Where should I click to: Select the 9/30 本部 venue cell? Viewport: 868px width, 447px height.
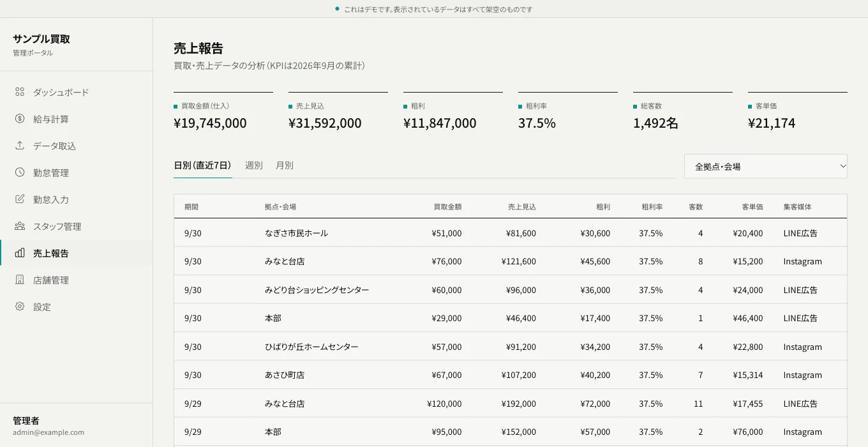pyautogui.click(x=273, y=318)
